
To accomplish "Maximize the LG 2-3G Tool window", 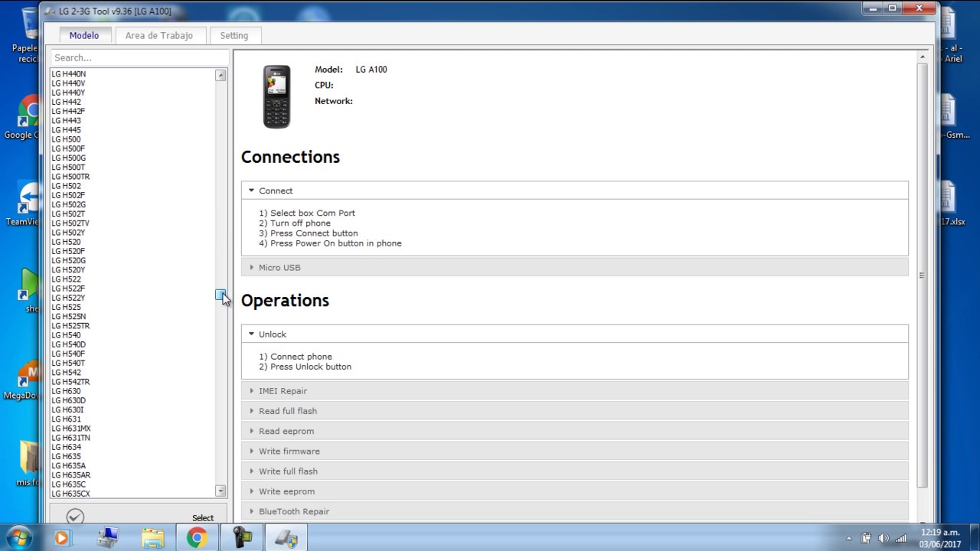I will (892, 8).
